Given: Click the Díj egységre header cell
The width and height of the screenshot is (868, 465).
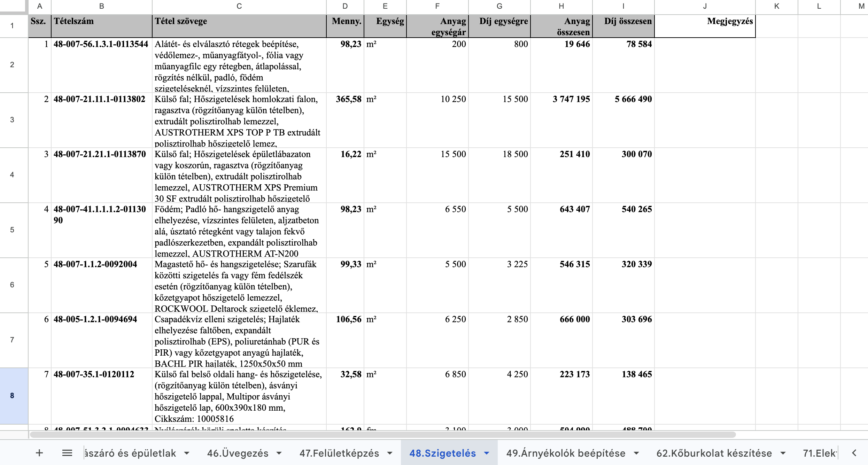Looking at the screenshot, I should coord(499,26).
